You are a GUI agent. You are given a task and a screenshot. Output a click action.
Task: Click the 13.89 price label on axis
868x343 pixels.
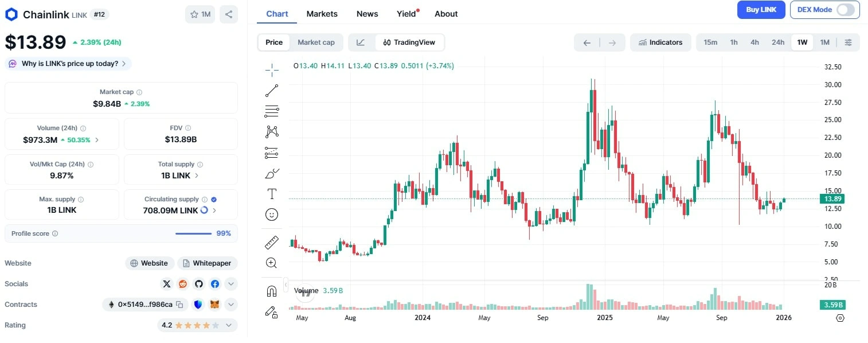pyautogui.click(x=832, y=198)
